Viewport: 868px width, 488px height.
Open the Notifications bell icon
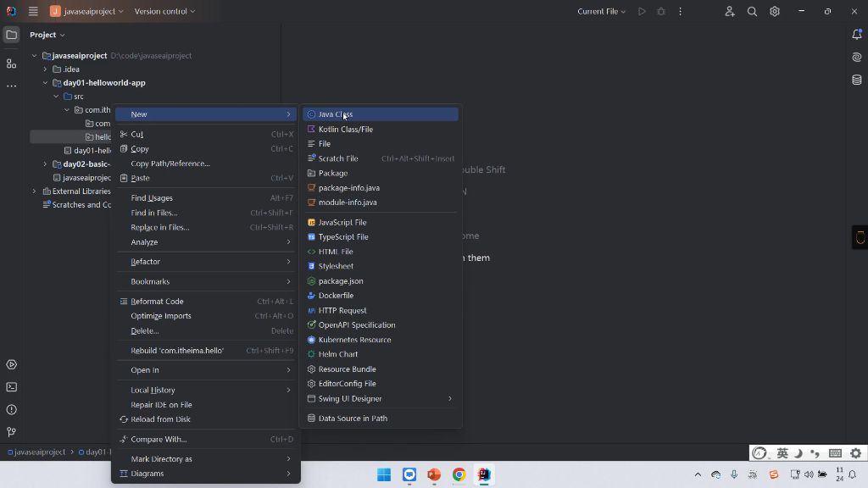[x=856, y=34]
